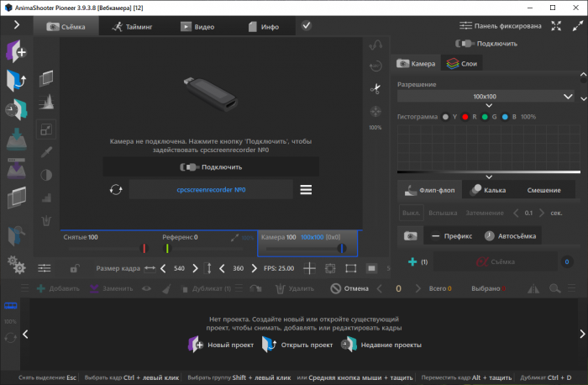Click the settings gear icon in sidebar
This screenshot has height=385, width=588.
point(16,264)
